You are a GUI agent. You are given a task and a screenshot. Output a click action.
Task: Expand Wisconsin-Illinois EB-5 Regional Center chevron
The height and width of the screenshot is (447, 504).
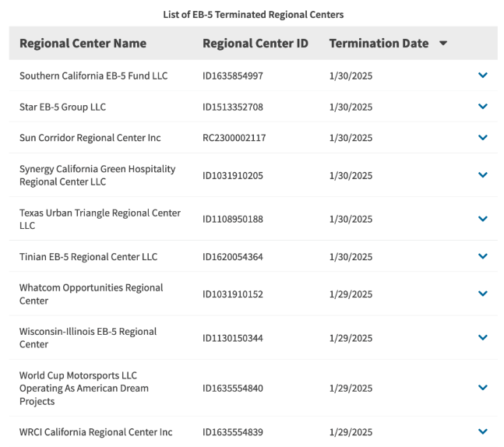483,337
